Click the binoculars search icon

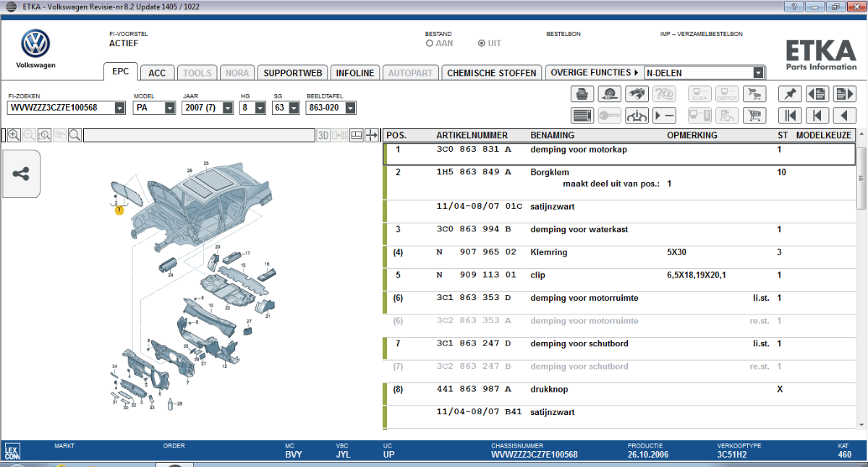pyautogui.click(x=637, y=94)
